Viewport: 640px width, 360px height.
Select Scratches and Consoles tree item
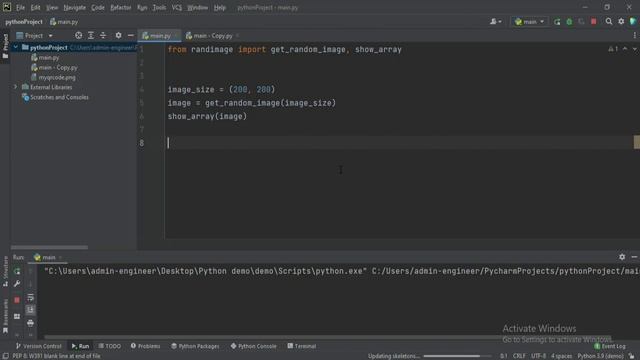(x=55, y=97)
